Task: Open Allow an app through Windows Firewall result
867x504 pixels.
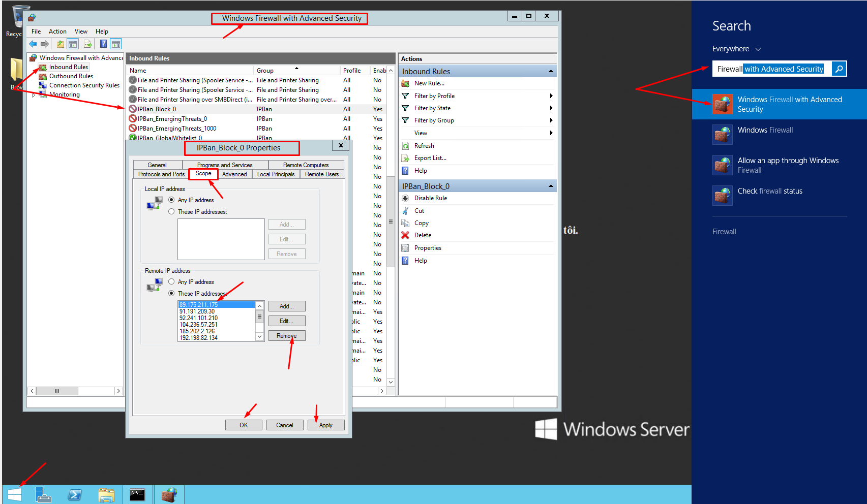Action: [779, 165]
